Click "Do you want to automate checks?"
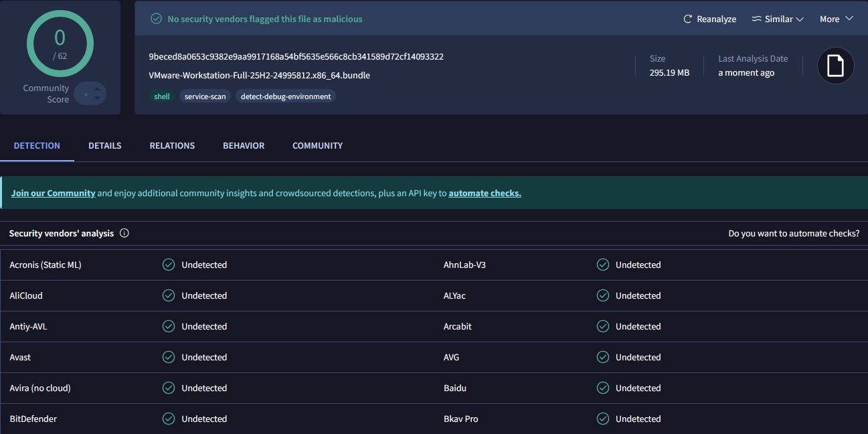 click(794, 234)
